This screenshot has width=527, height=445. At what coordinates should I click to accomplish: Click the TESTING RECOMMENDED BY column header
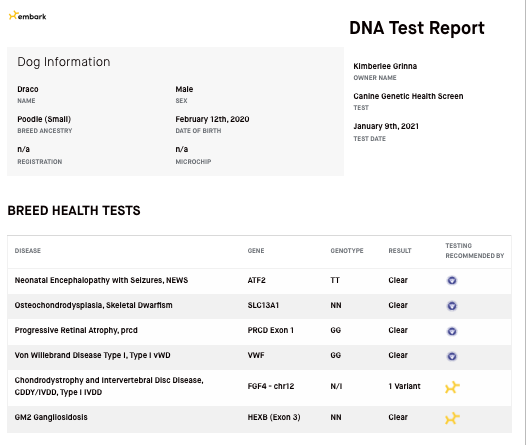click(475, 251)
